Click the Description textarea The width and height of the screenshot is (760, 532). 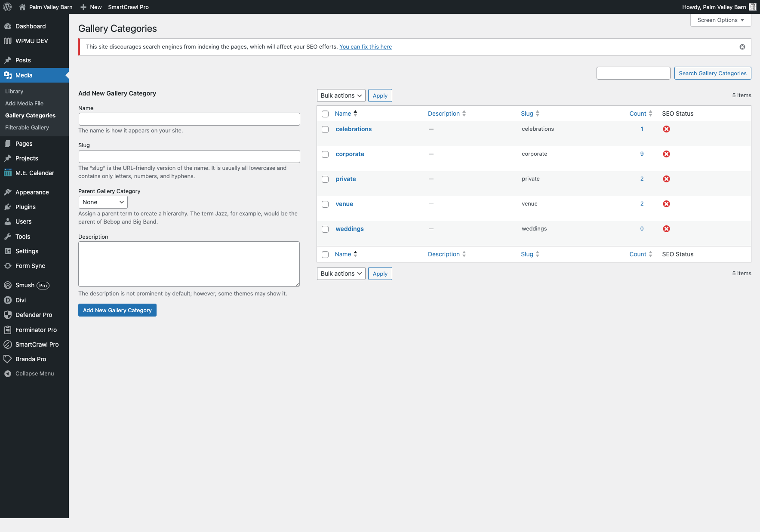tap(189, 264)
